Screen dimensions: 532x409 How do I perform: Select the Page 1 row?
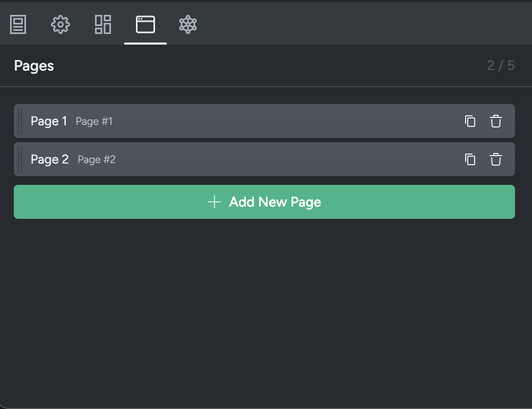264,121
